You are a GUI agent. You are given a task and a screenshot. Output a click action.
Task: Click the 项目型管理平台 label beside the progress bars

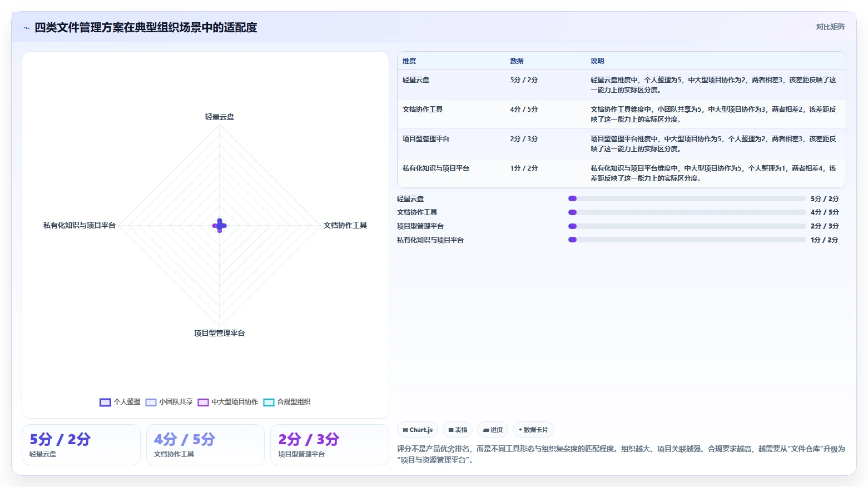[x=420, y=226]
